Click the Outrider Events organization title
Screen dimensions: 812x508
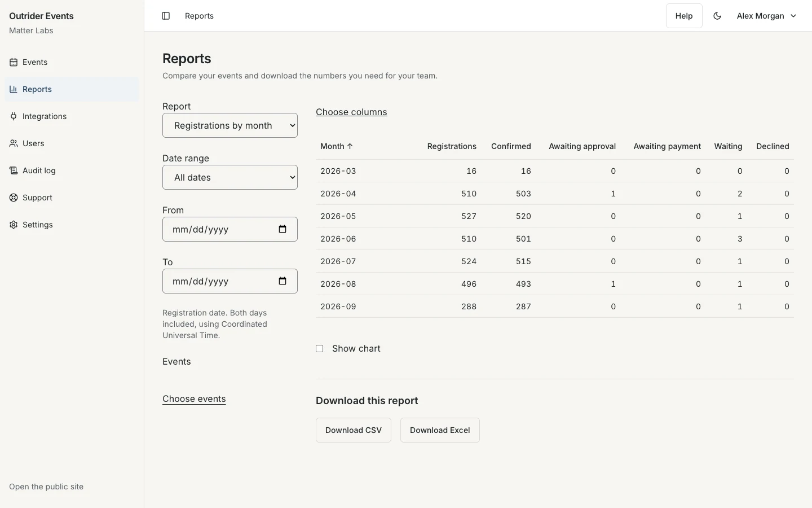[41, 16]
